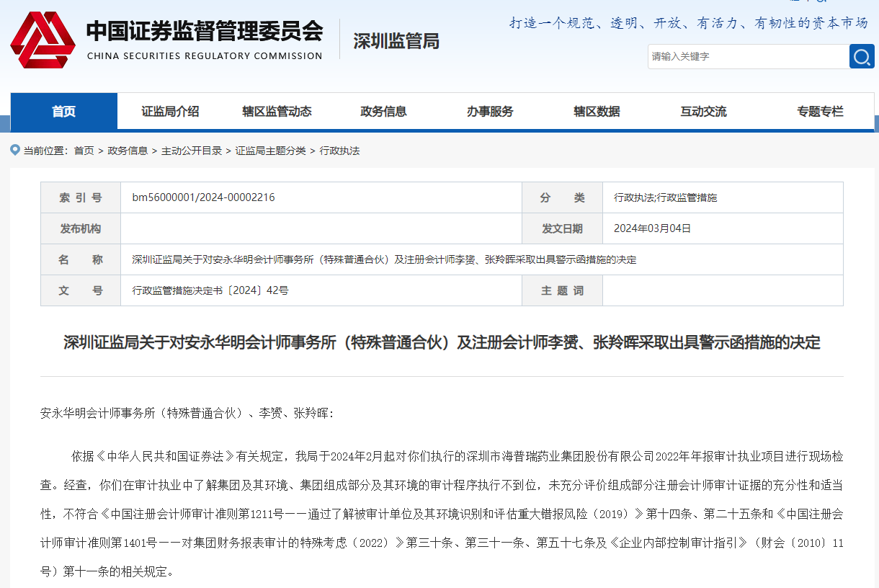Image resolution: width=879 pixels, height=588 pixels.
Task: Click the 政务信息 breadcrumb link
Action: 128,151
